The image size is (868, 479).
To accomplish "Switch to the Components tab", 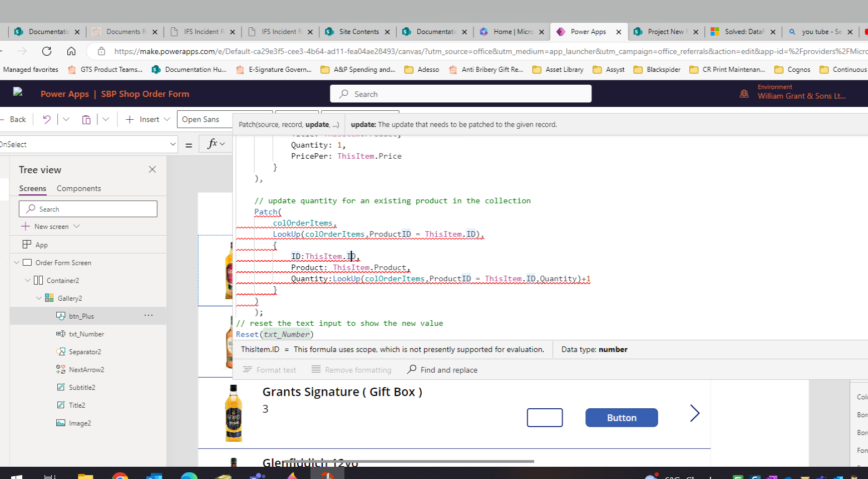I will pyautogui.click(x=79, y=188).
